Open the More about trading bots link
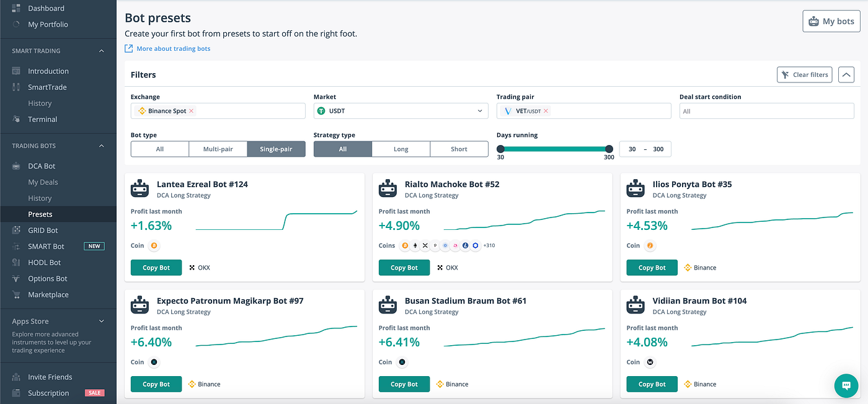The height and width of the screenshot is (404, 868). 173,49
